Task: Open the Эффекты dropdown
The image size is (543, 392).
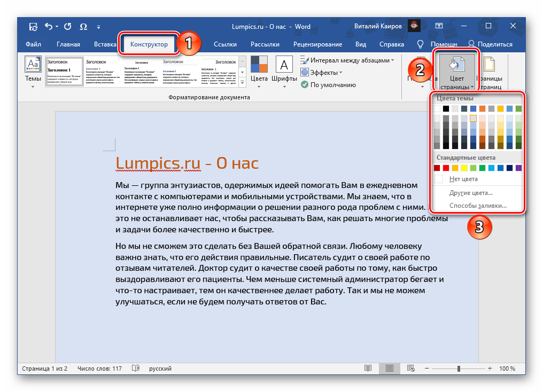Action: (x=321, y=72)
